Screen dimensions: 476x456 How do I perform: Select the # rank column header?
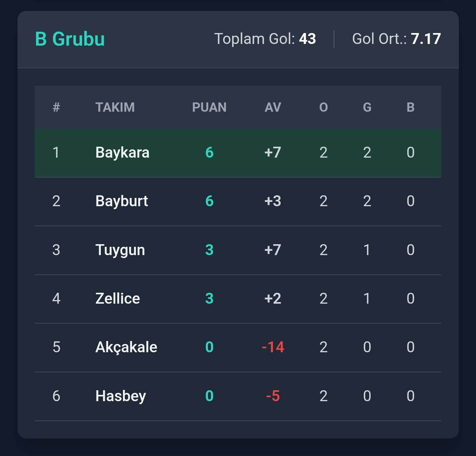point(56,107)
